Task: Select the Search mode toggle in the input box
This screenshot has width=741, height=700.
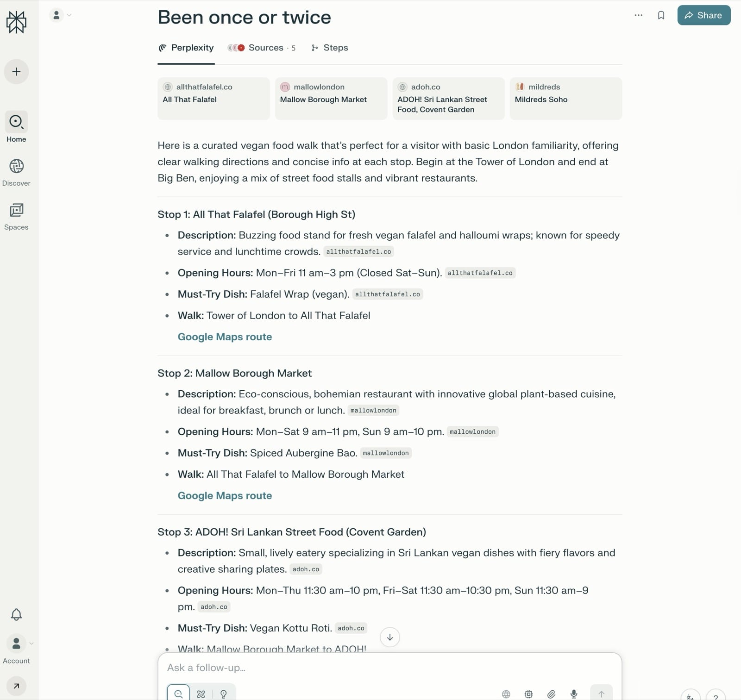Action: pos(178,694)
